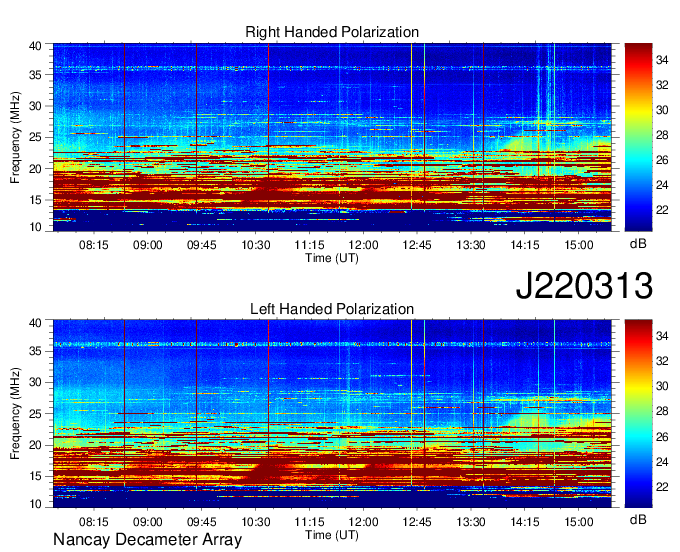Click 12:00 tick on Right Handed time axis

pos(363,245)
